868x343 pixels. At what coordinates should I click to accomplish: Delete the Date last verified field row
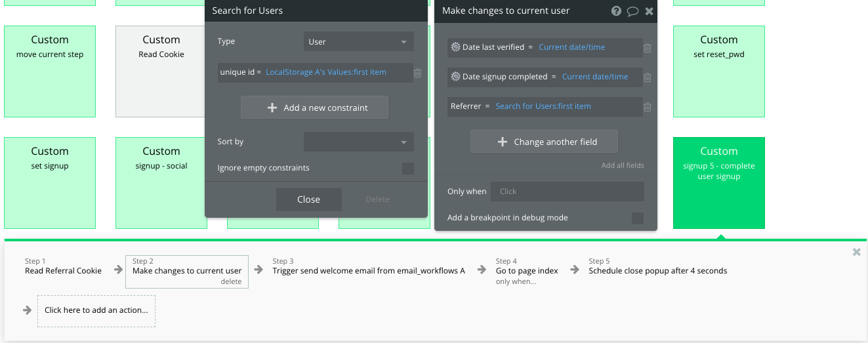point(648,48)
